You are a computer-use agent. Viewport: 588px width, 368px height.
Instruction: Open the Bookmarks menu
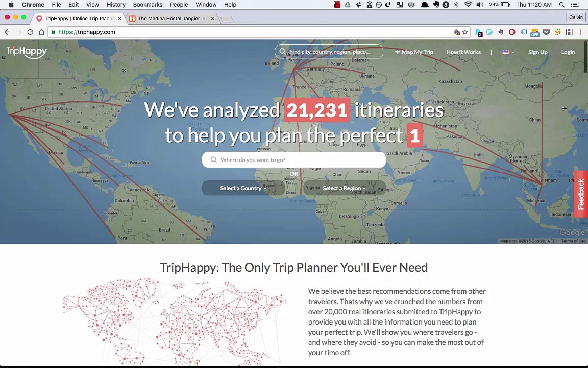(x=148, y=5)
